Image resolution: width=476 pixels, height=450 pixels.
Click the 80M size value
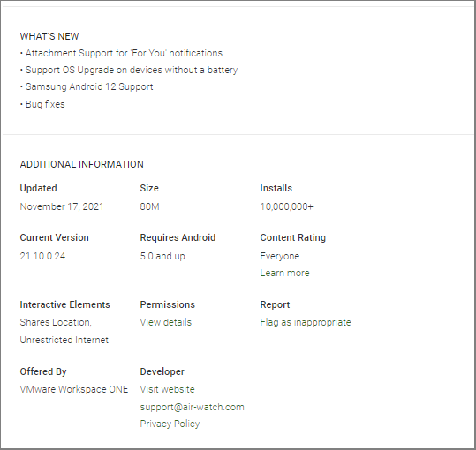(149, 206)
